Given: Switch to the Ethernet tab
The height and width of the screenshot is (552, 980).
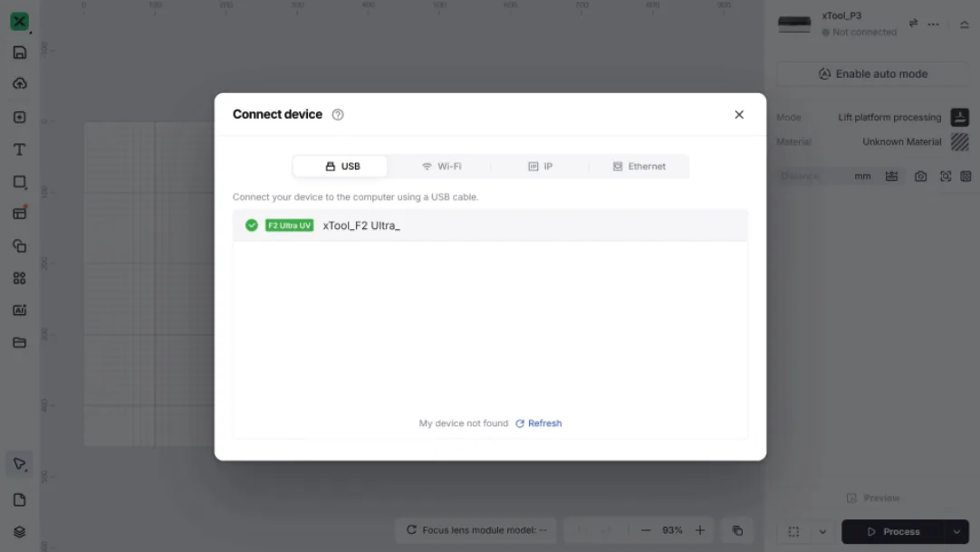Looking at the screenshot, I should (639, 167).
